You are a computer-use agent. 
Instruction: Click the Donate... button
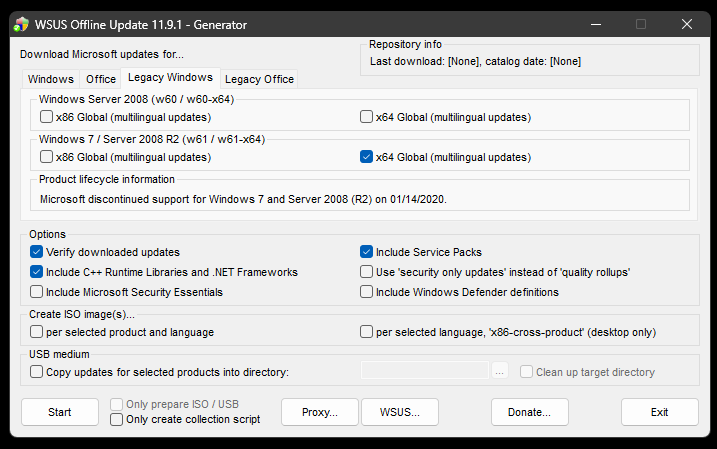[x=530, y=412]
